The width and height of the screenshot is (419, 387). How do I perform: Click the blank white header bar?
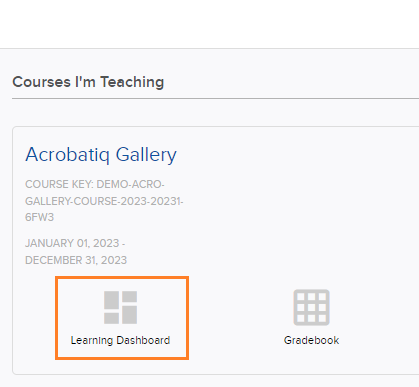tap(209, 24)
